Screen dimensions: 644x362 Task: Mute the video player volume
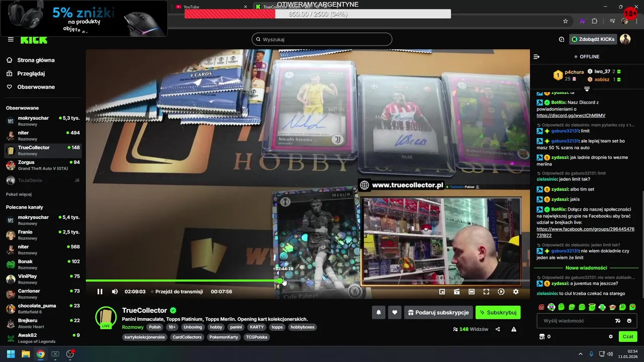pos(115,292)
